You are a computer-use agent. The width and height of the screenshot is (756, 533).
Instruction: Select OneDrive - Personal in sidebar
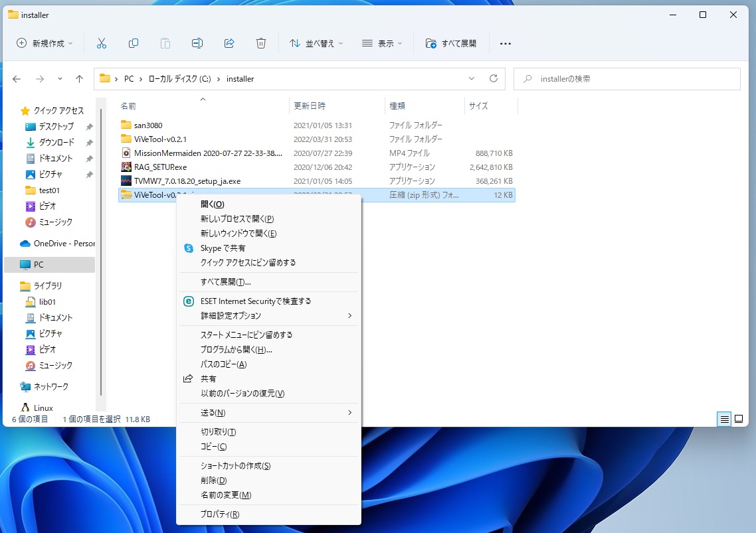57,244
